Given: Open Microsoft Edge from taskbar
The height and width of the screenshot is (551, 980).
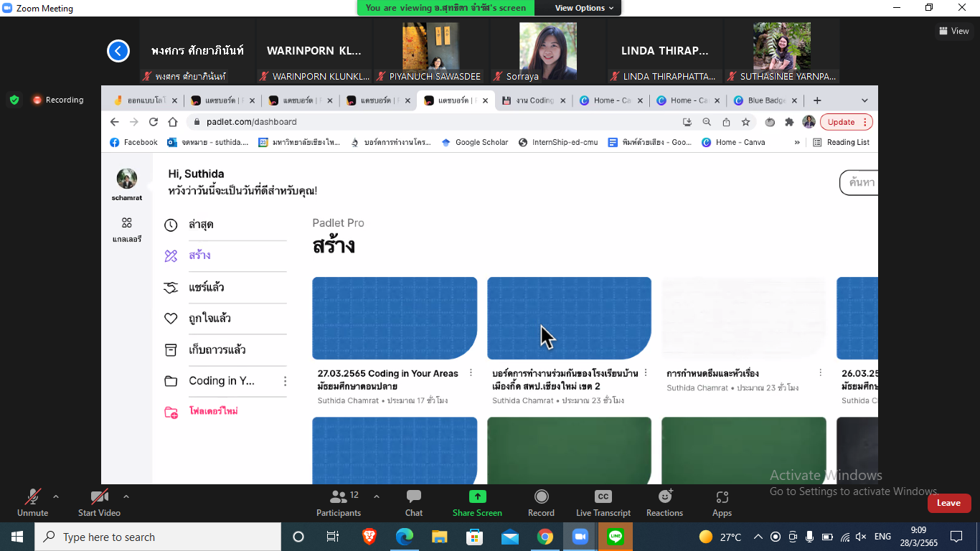Looking at the screenshot, I should (x=405, y=537).
